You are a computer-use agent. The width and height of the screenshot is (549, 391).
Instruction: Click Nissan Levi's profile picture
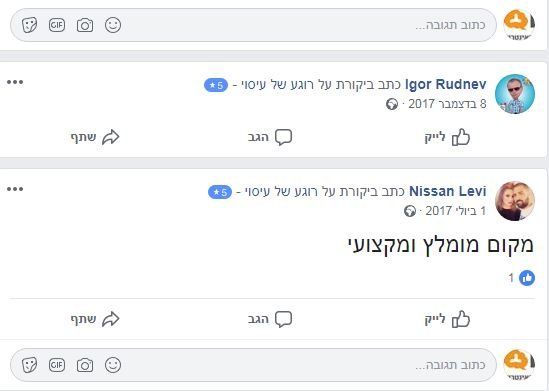515,201
